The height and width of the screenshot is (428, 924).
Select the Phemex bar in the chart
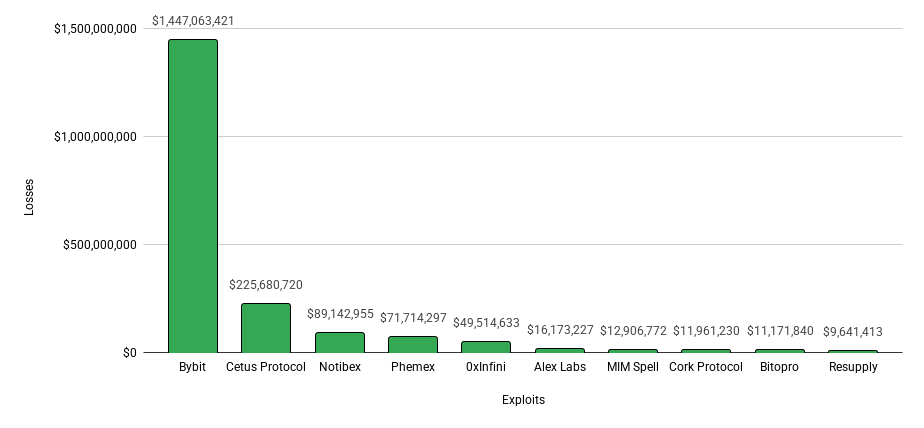[x=413, y=344]
